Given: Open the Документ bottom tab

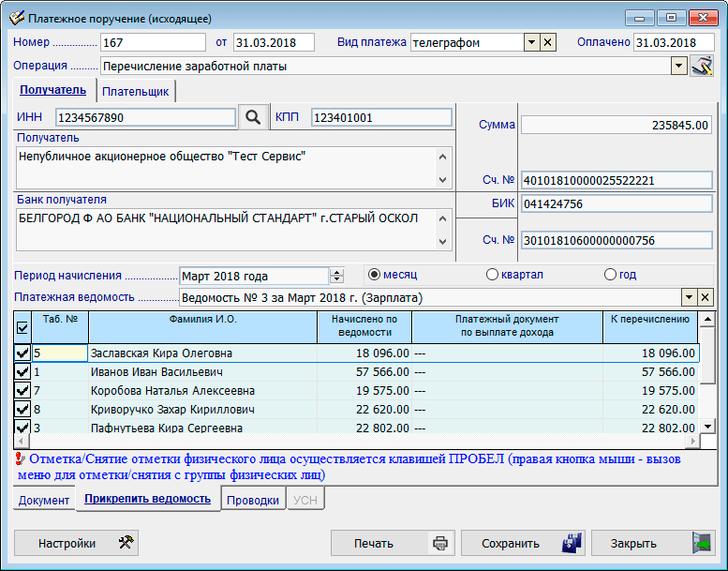Looking at the screenshot, I should click(x=44, y=500).
